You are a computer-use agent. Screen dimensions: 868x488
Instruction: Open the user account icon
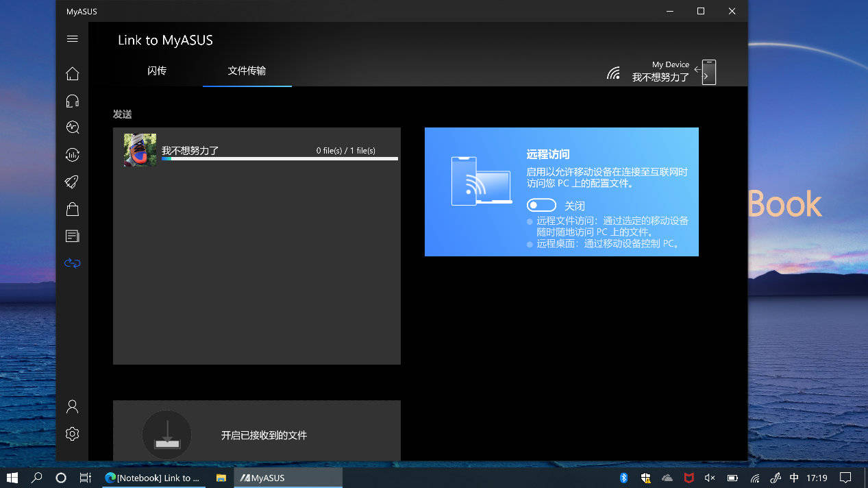(x=72, y=407)
